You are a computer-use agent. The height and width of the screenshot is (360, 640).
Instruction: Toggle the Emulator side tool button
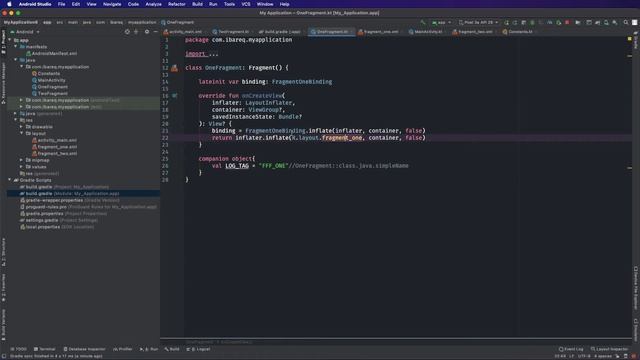[636, 330]
